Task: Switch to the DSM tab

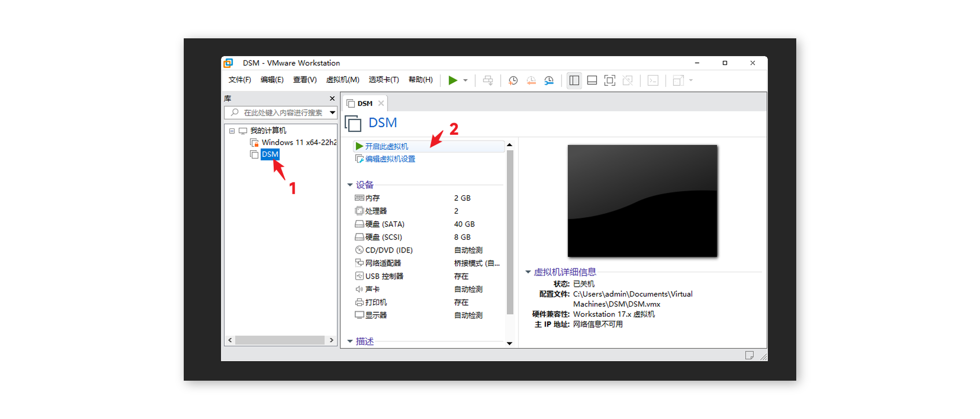Action: pos(365,104)
